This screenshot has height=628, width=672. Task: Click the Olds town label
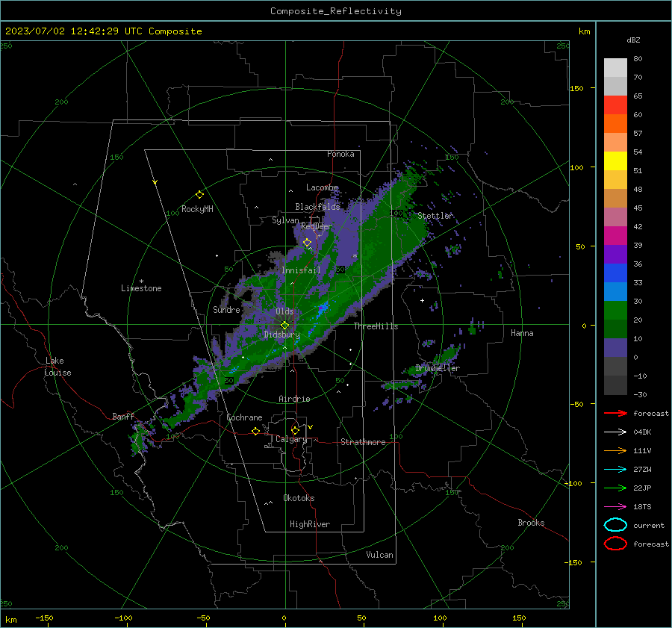(284, 311)
